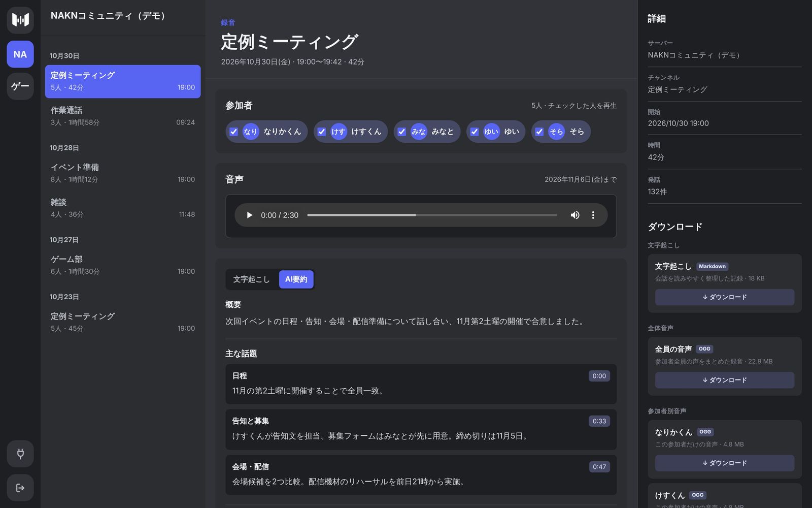Uncheck なりかくん participant checkbox

tap(234, 132)
